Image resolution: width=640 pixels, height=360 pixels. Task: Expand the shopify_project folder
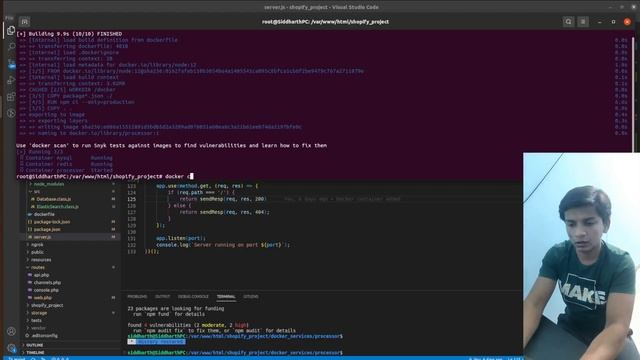[47, 305]
